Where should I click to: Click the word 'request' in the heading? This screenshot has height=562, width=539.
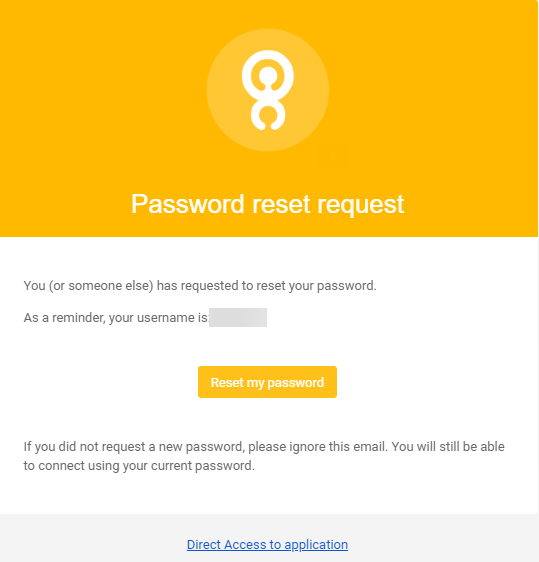(x=361, y=205)
